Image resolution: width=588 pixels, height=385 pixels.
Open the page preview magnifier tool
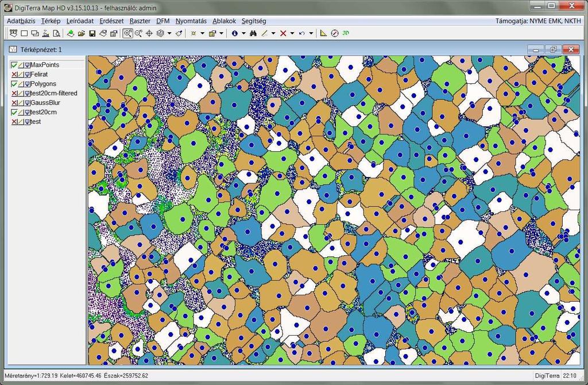pos(56,33)
